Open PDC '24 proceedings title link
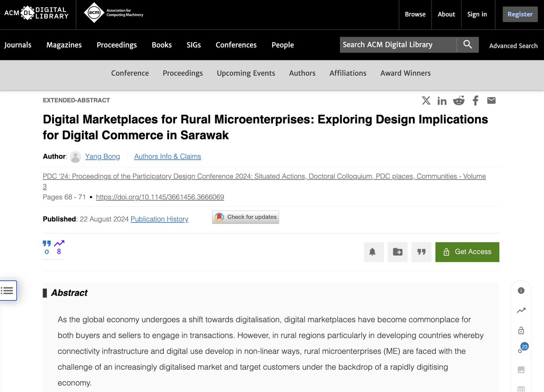544x392 pixels. click(264, 181)
